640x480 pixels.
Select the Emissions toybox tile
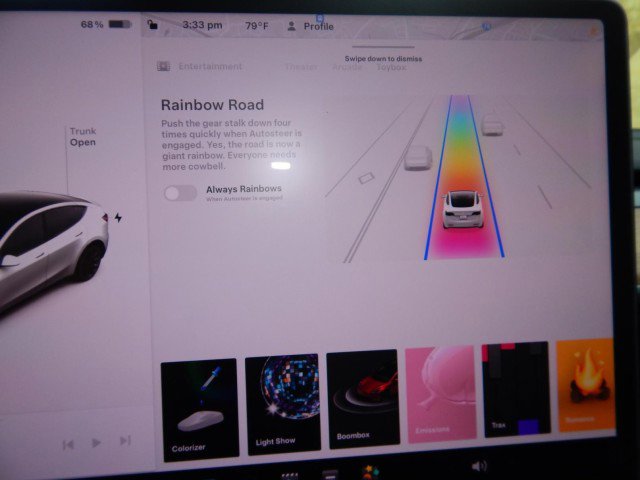pos(439,394)
